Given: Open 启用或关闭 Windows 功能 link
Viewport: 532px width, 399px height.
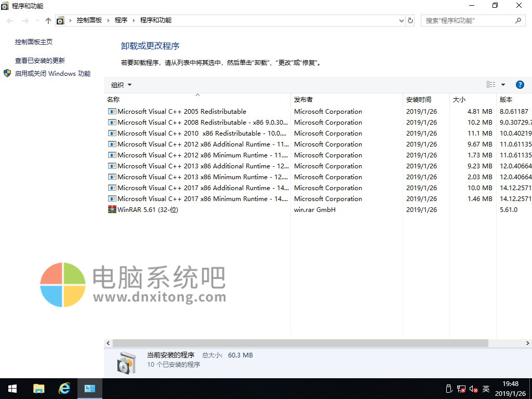Looking at the screenshot, I should point(52,74).
